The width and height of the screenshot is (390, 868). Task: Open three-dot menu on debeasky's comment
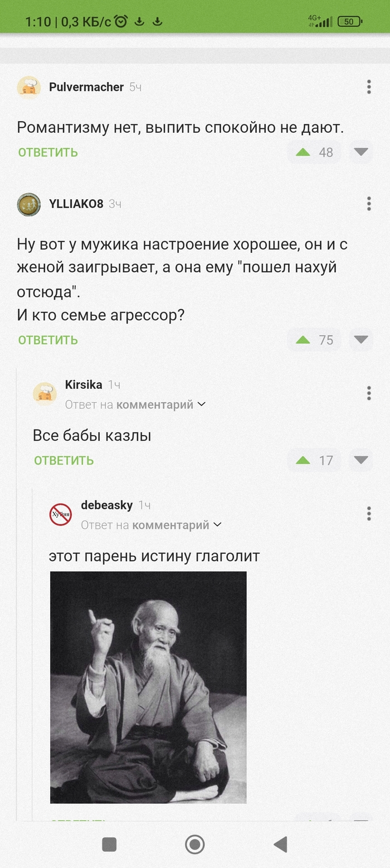pyautogui.click(x=369, y=514)
